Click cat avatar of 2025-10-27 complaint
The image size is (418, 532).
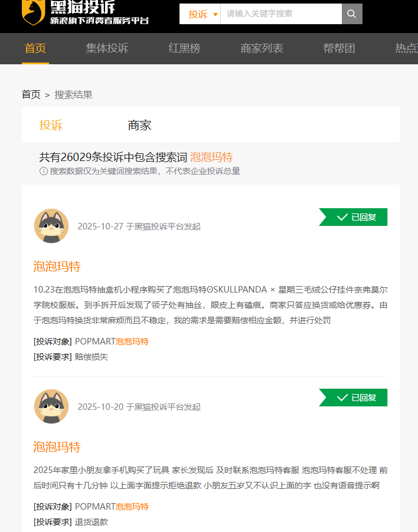click(51, 226)
